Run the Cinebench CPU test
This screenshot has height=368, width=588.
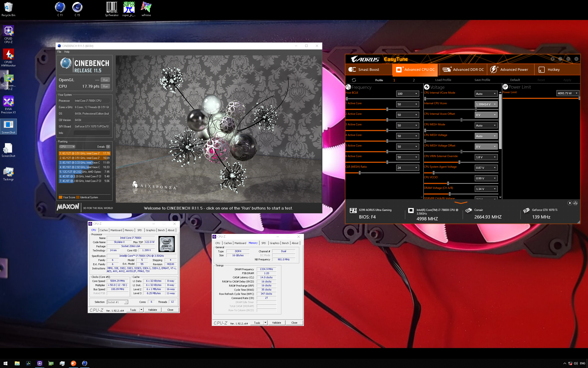(x=105, y=86)
